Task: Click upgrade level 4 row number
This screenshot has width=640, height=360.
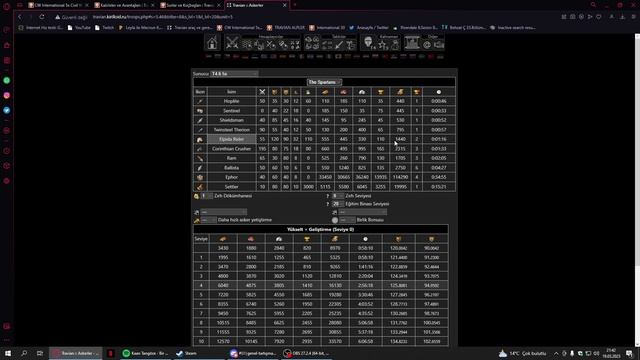Action: click(201, 285)
